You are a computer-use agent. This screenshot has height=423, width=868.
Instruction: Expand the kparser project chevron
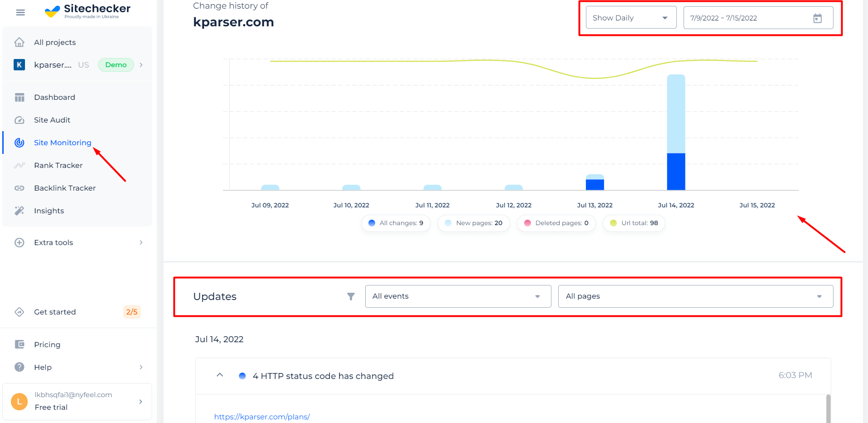pos(141,65)
